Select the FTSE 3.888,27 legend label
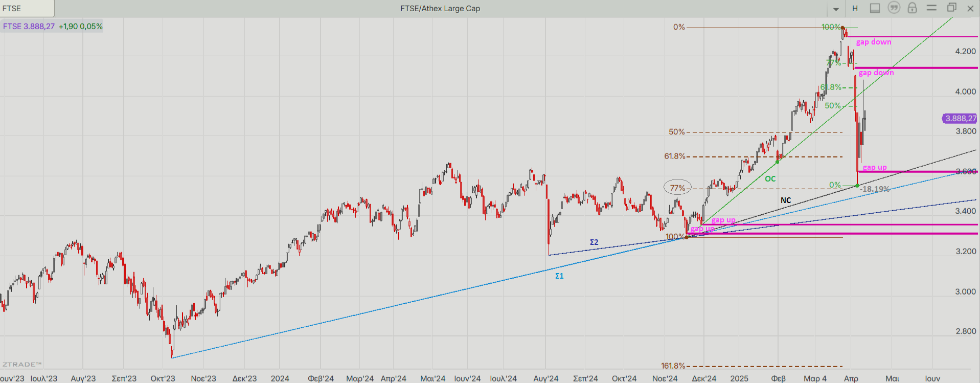 29,26
